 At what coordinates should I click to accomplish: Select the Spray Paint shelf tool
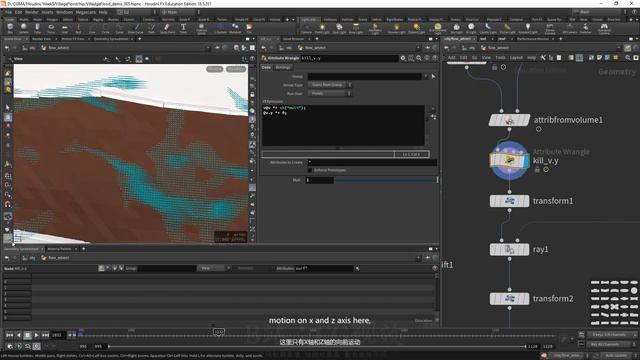click(x=167, y=28)
